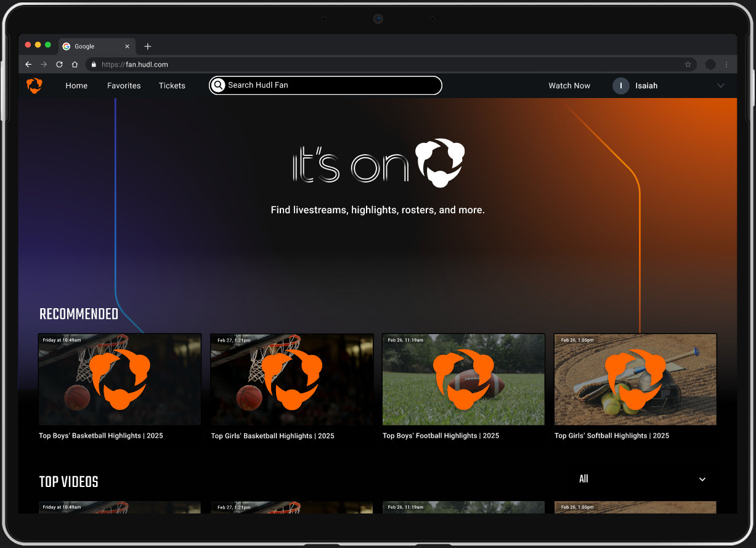Open a new browser tab

pos(147,46)
